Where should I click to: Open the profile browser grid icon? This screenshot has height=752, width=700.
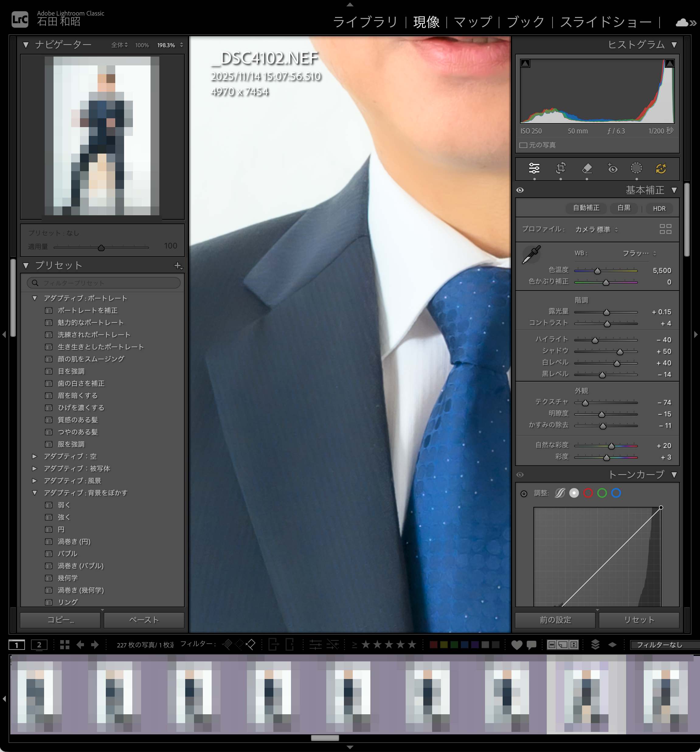click(665, 229)
